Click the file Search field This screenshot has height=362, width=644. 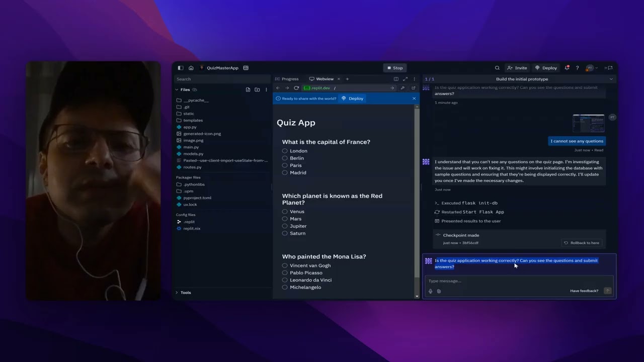click(x=222, y=79)
